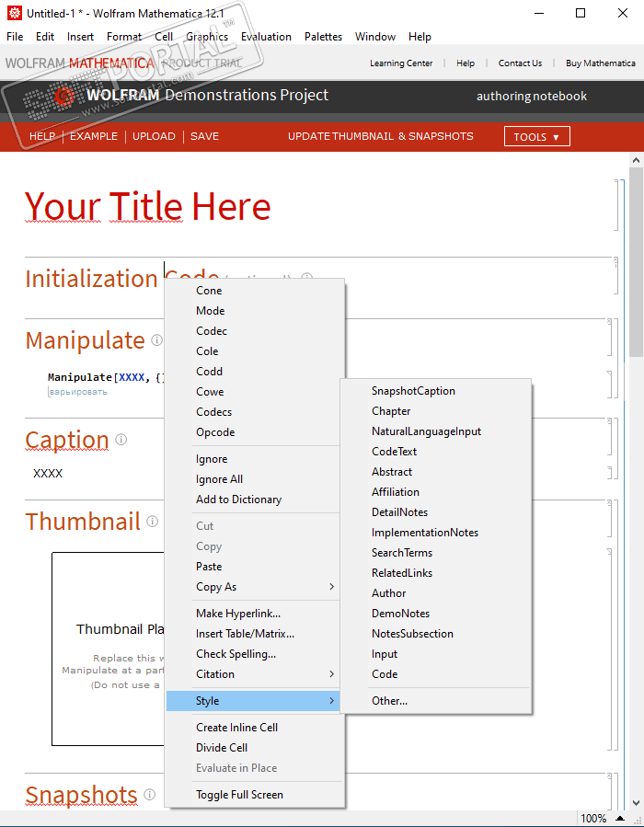The image size is (644, 827).
Task: Apply CodeText style
Action: point(436,452)
